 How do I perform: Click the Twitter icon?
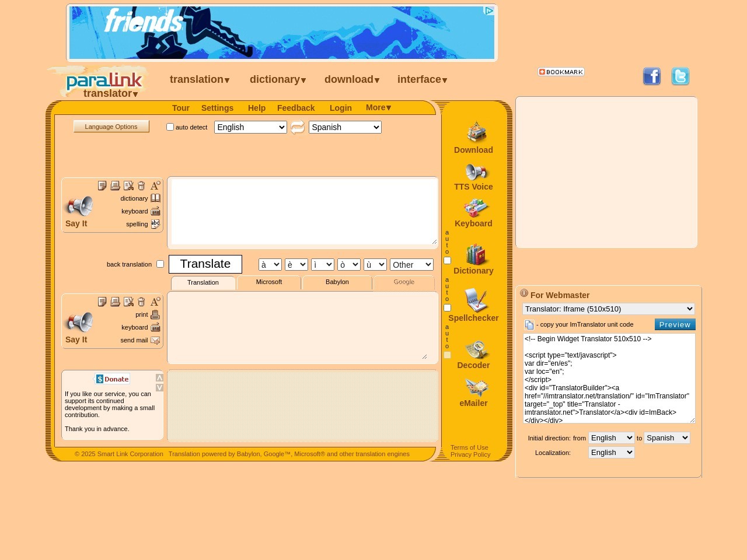click(x=680, y=76)
